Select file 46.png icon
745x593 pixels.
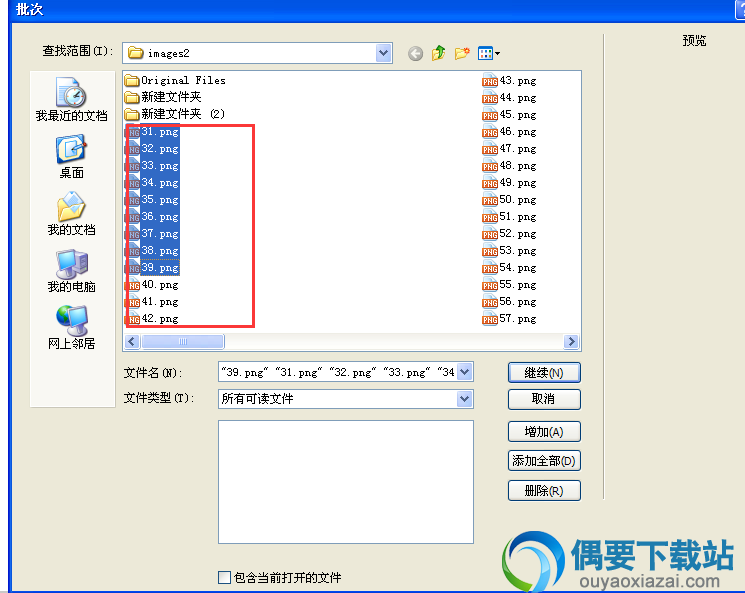coord(490,132)
